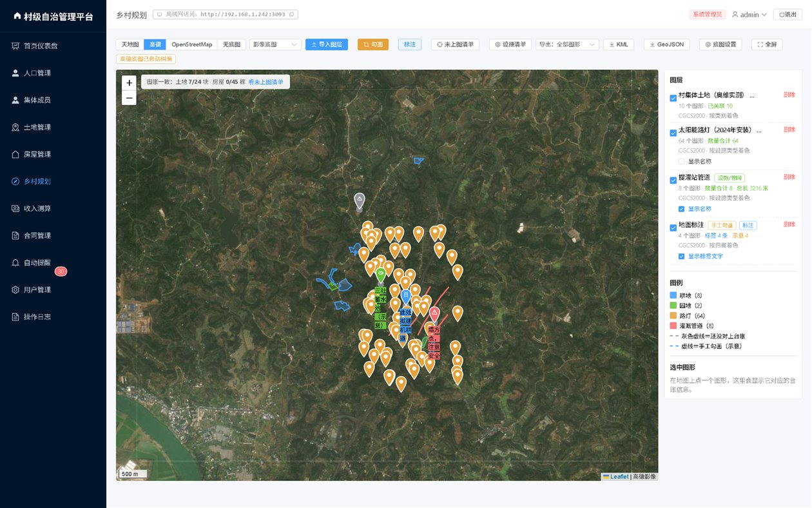
Task: Toggle the 提灌站管道 layer checkbox
Action: click(x=673, y=180)
